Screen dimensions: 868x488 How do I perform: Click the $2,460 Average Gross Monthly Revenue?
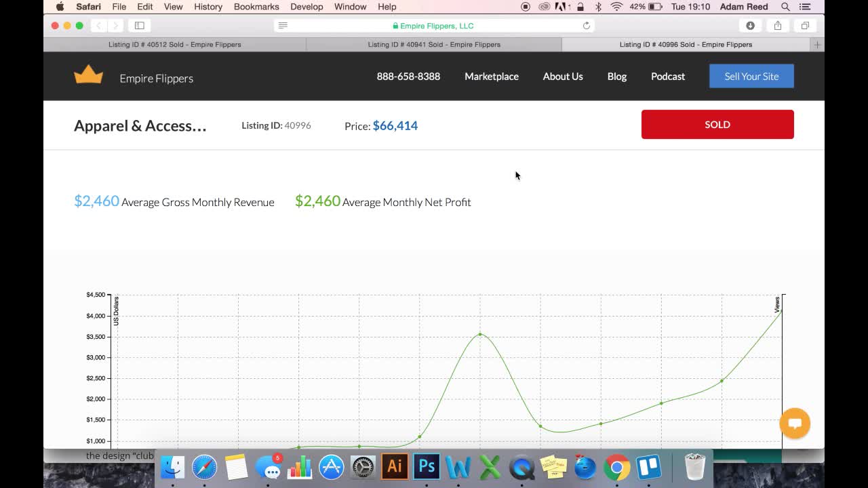pos(174,201)
